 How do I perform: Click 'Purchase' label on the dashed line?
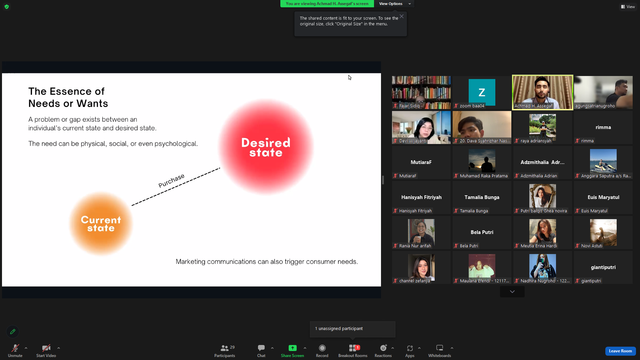(x=171, y=180)
